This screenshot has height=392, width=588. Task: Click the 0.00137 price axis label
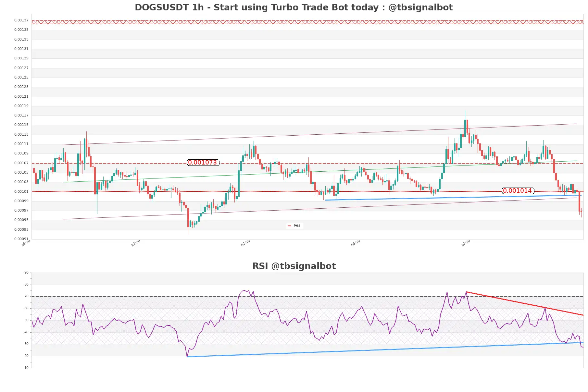tap(21, 20)
